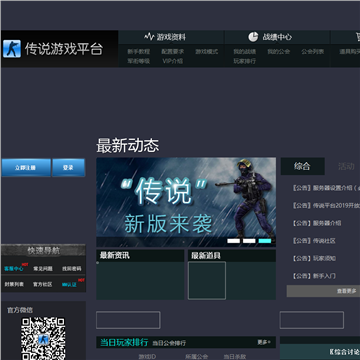Open the 【公告】新手入门 announcement

314,276
